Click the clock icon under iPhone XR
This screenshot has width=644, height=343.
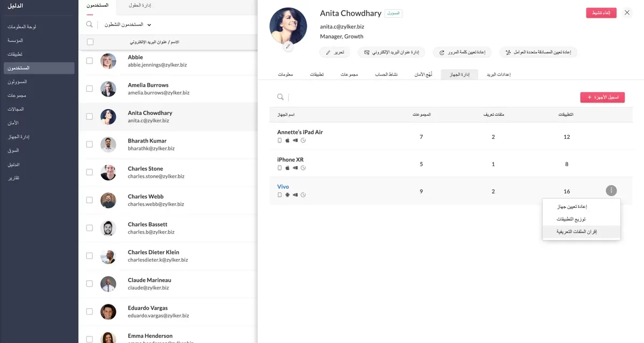click(303, 168)
